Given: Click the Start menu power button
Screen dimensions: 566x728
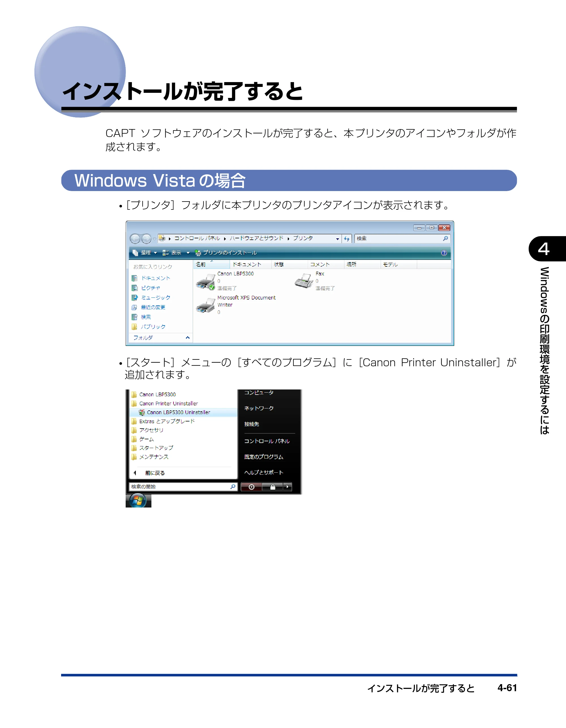Looking at the screenshot, I should click(x=251, y=487).
